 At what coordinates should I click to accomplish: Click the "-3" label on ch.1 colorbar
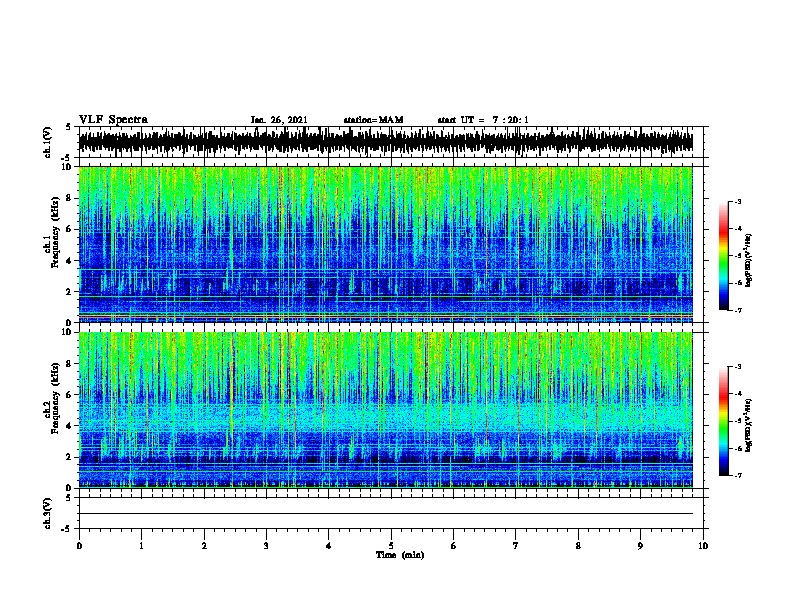coord(737,201)
